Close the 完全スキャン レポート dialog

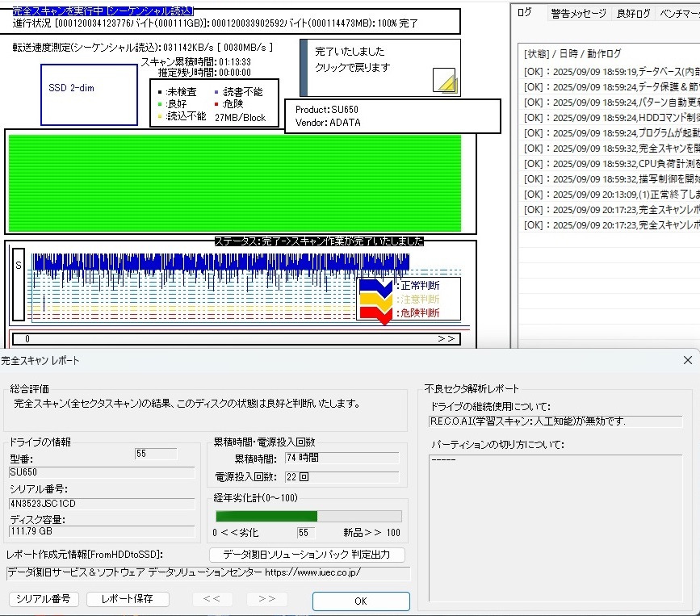(x=688, y=360)
